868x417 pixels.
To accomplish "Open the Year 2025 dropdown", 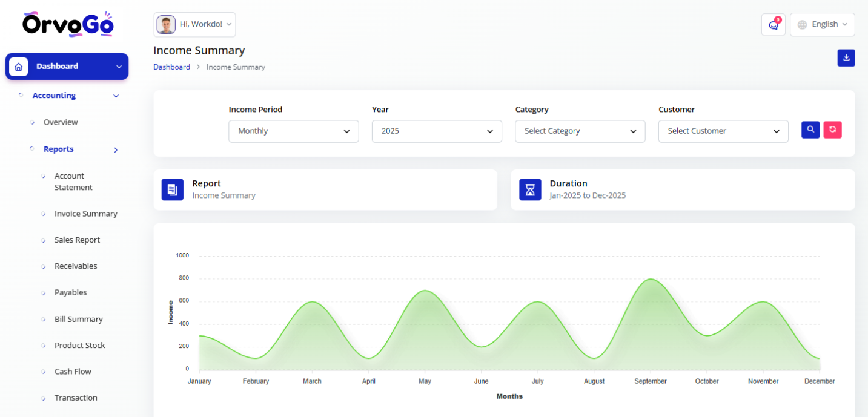I will click(x=437, y=131).
